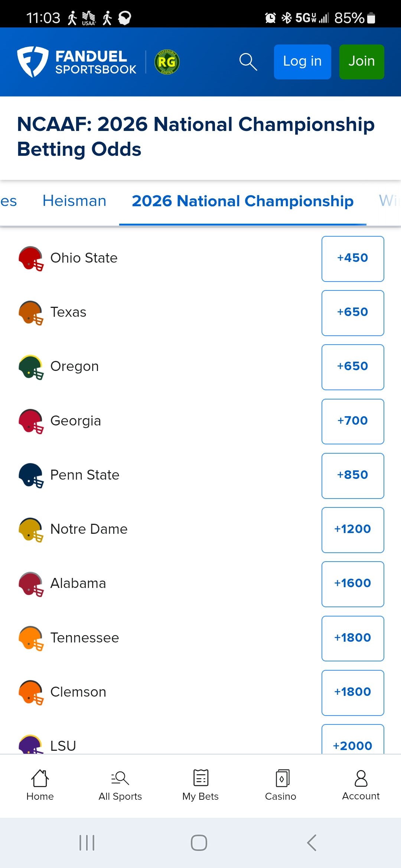Open All Sports from bottom bar
401x868 pixels.
pos(120,785)
